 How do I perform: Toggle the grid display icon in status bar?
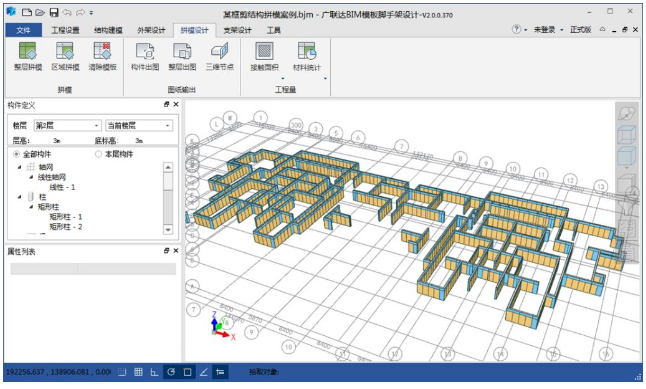(138, 372)
